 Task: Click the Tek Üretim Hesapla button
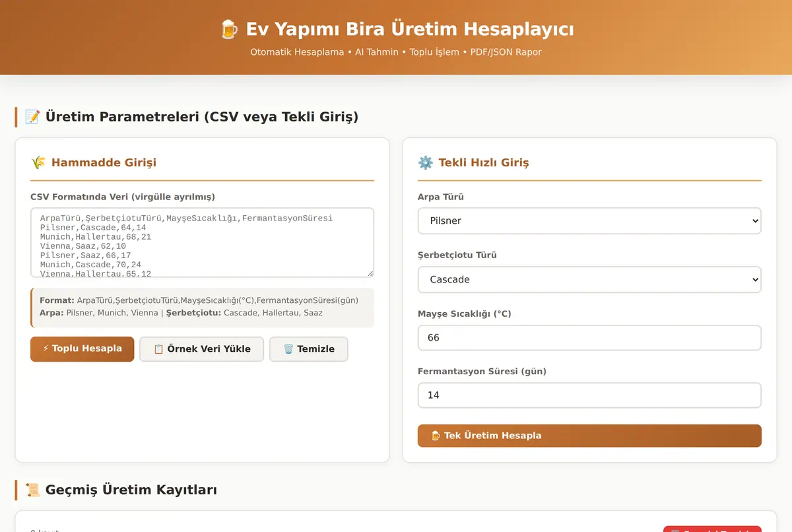(589, 436)
